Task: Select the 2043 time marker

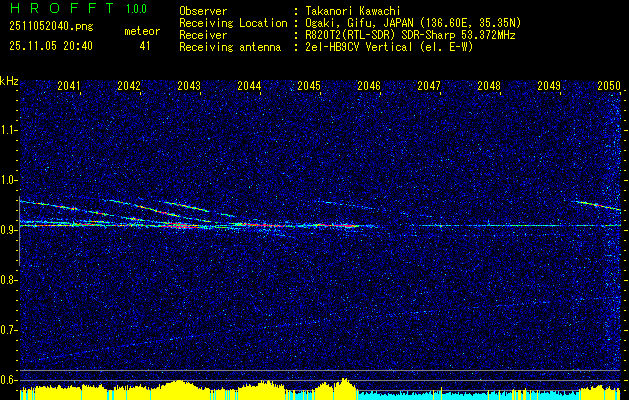Action: pos(189,86)
